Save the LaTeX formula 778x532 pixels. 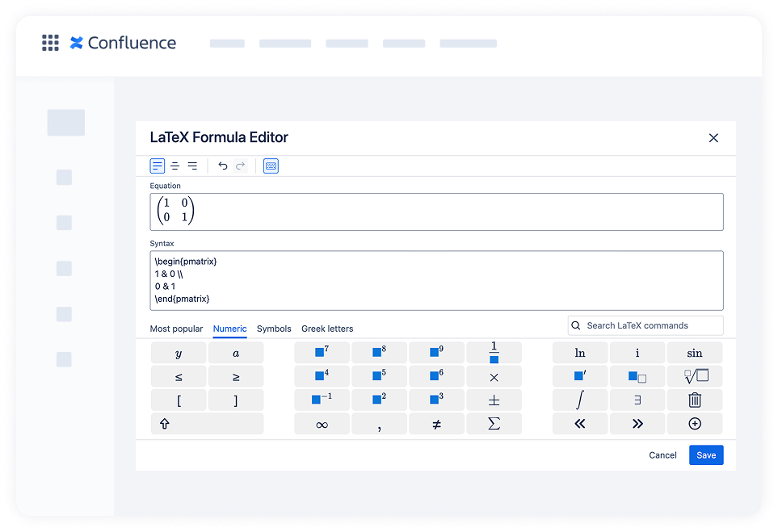(706, 455)
